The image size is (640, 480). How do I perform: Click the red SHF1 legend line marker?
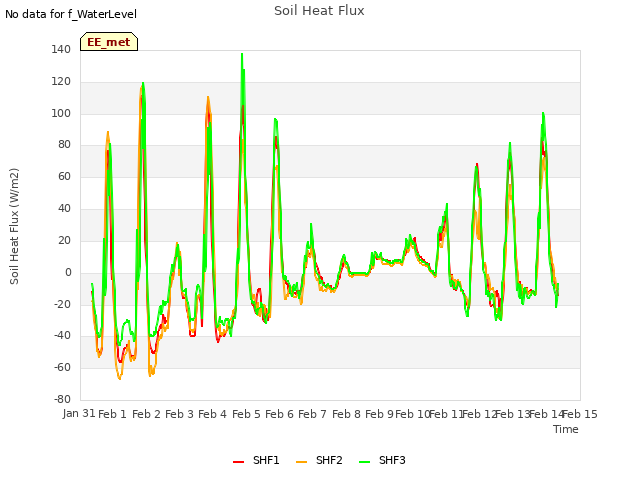238,462
